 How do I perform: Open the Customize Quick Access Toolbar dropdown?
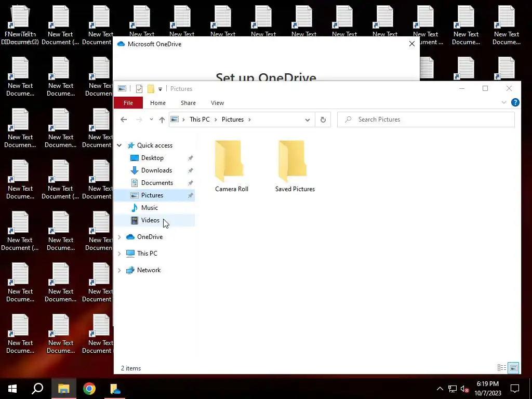[x=160, y=89]
